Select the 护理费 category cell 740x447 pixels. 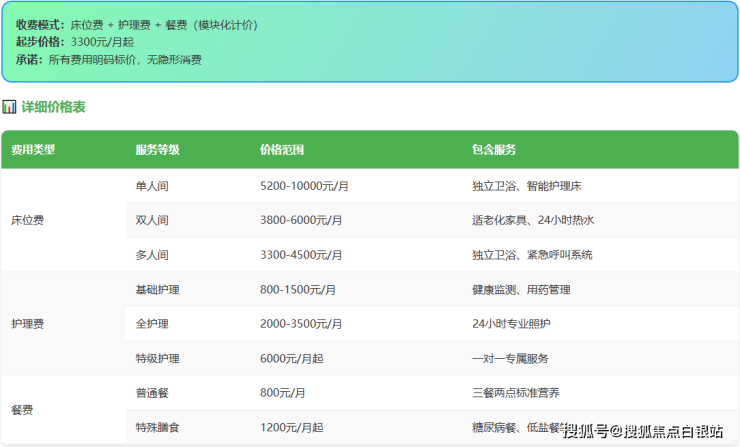(27, 324)
